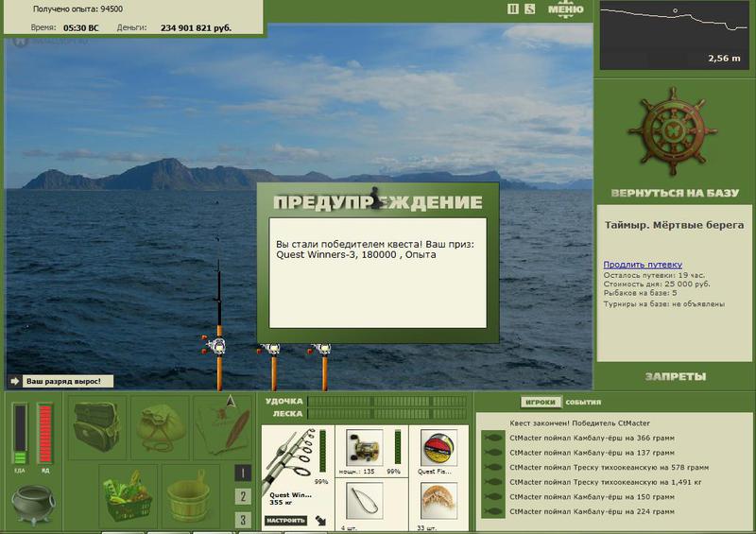
Task: Click the ship's steering wheel icon
Action: (x=673, y=131)
